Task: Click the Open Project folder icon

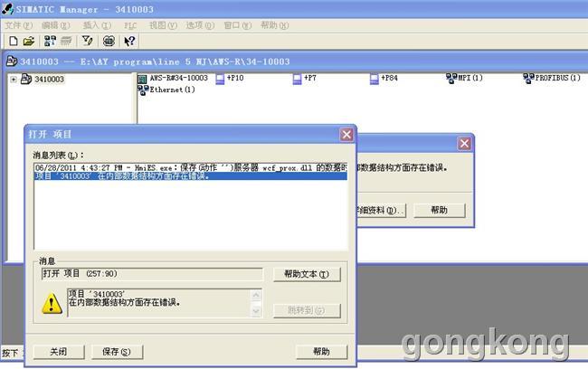Action: click(29, 41)
